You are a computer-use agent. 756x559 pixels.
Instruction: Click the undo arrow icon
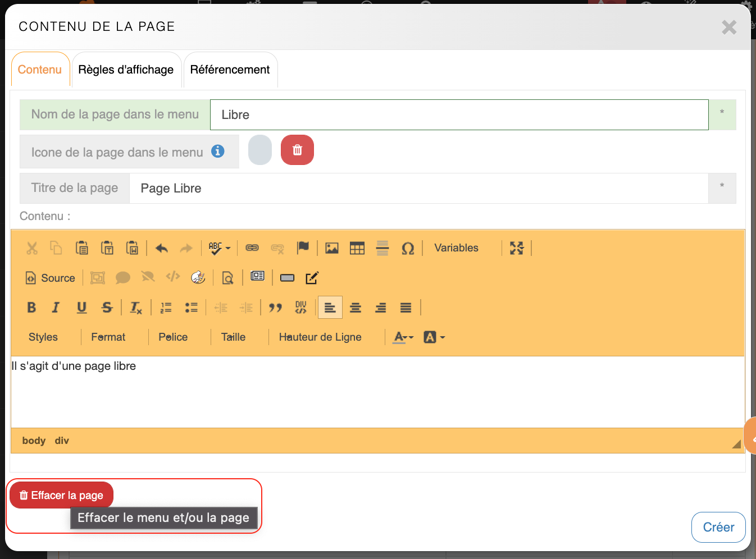point(162,248)
